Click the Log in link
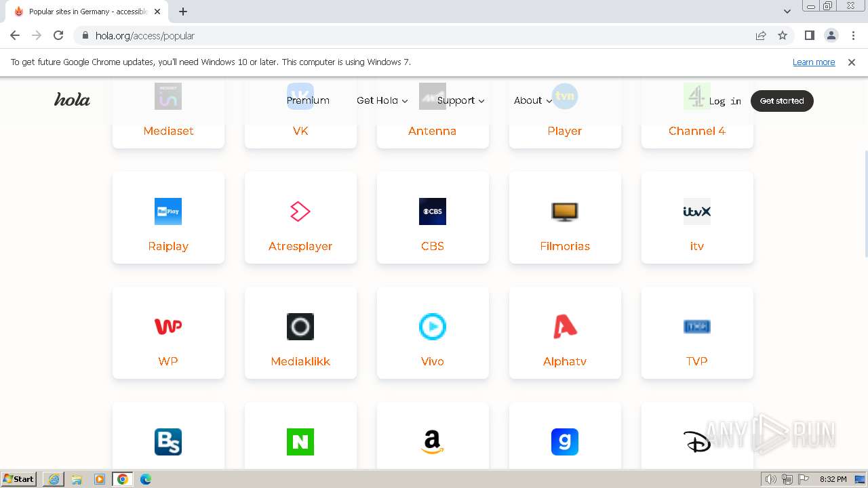Image resolution: width=868 pixels, height=488 pixels. (x=725, y=101)
